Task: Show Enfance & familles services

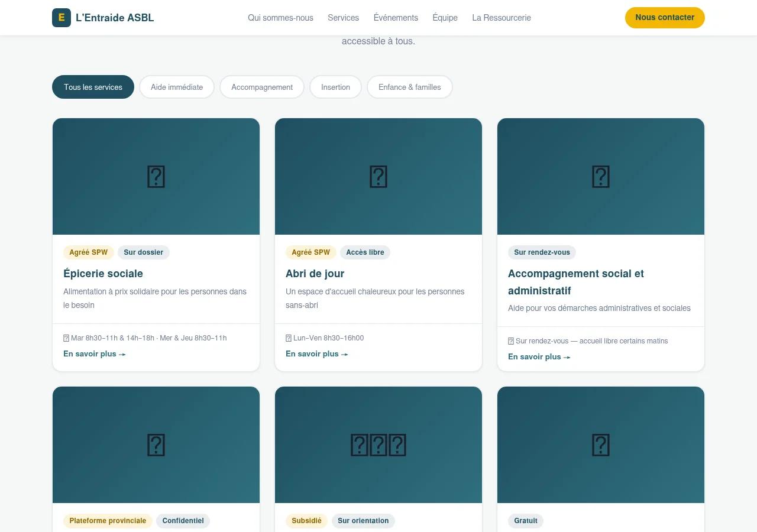Action: (x=410, y=87)
